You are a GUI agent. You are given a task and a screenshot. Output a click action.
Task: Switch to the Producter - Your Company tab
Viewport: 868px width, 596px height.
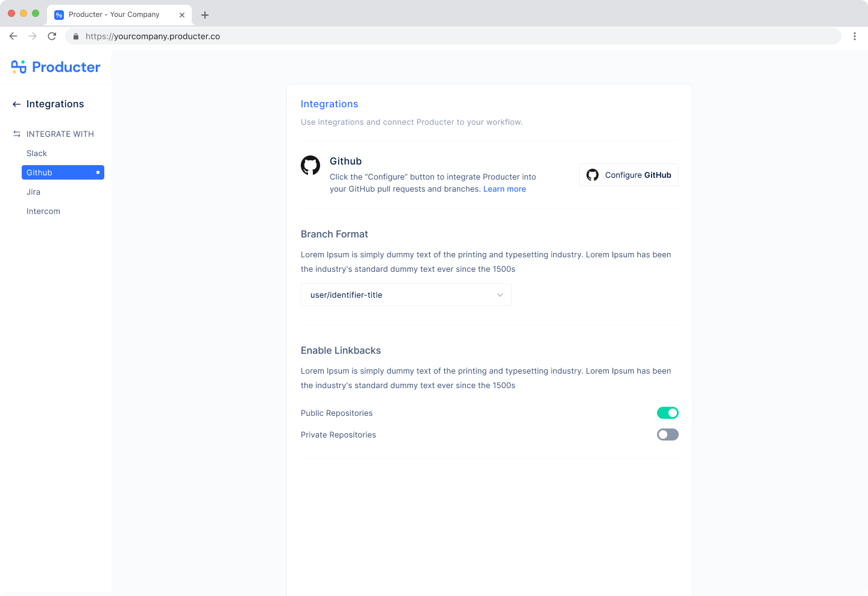(119, 15)
